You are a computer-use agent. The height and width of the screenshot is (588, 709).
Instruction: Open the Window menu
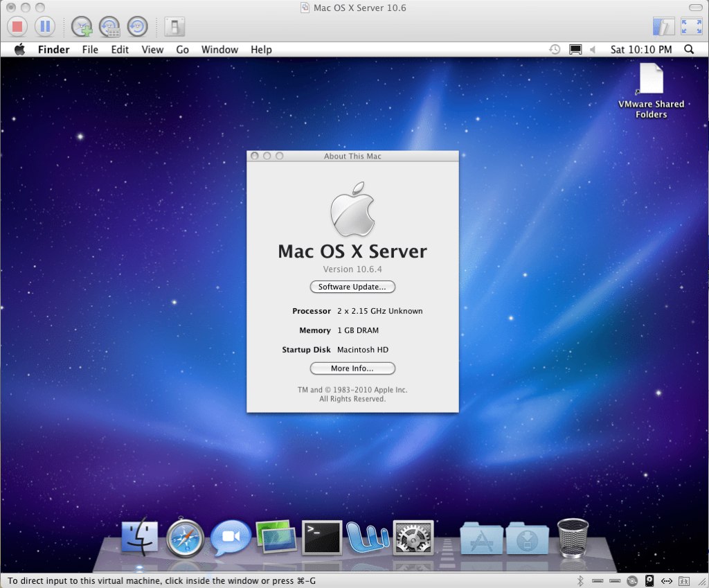[219, 49]
